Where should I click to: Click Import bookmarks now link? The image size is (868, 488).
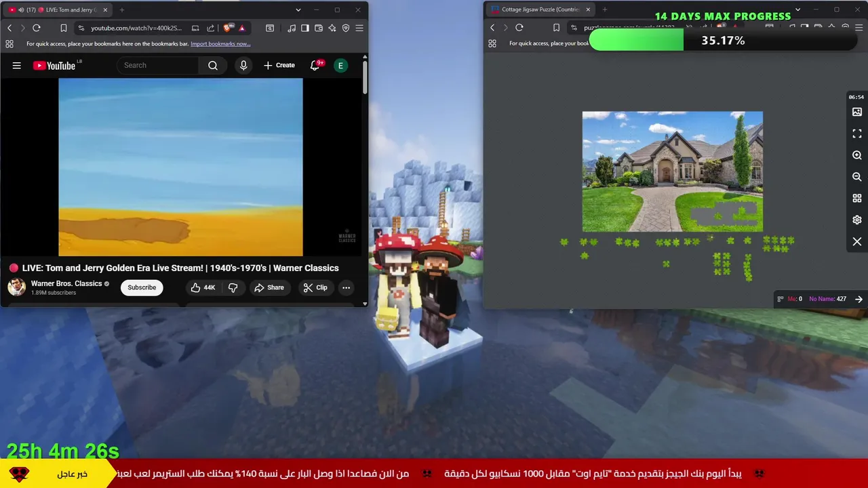click(220, 44)
